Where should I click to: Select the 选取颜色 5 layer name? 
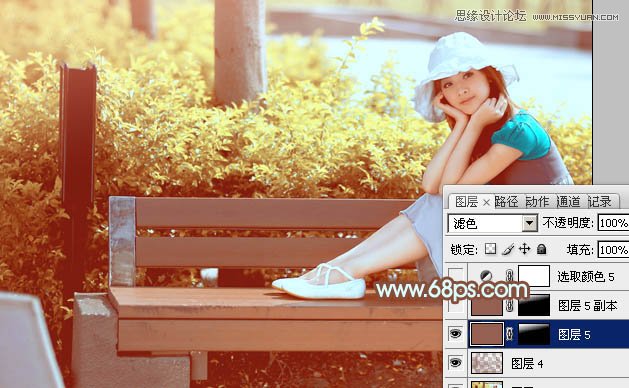[x=586, y=276]
